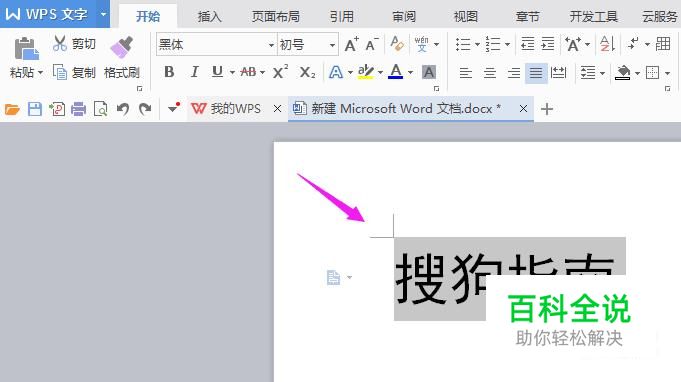The width and height of the screenshot is (681, 382).
Task: Toggle Bold formatting
Action: pos(169,72)
